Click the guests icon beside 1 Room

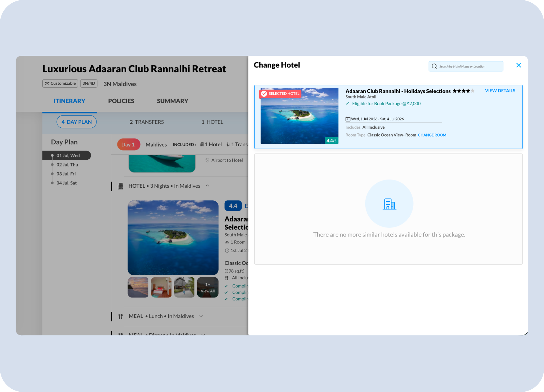pyautogui.click(x=227, y=242)
